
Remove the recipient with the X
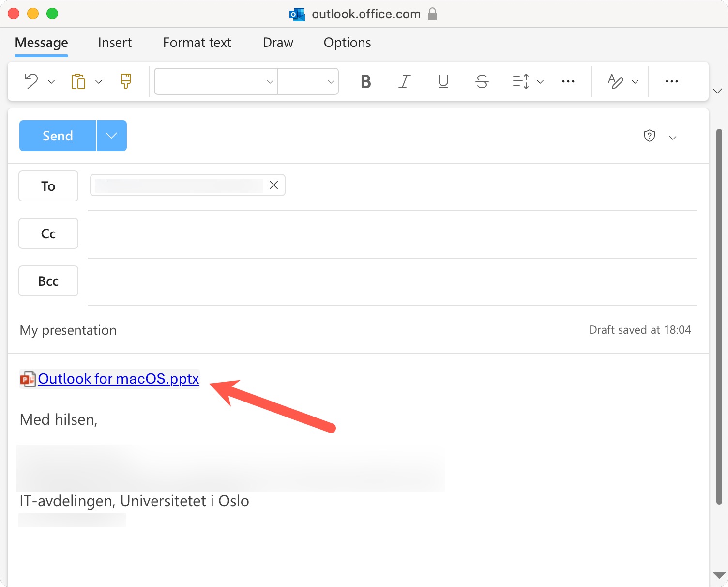pyautogui.click(x=273, y=185)
